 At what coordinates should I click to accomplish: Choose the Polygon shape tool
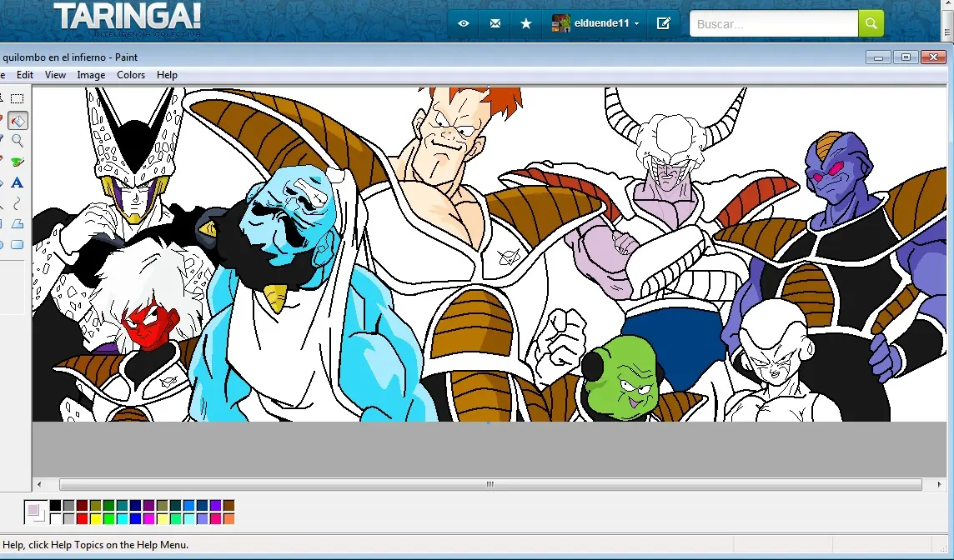[17, 224]
